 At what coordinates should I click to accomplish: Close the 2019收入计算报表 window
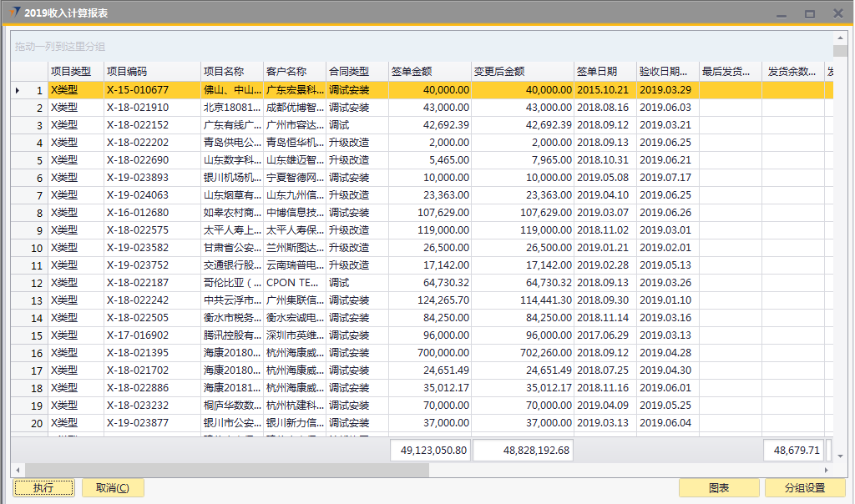click(x=837, y=13)
